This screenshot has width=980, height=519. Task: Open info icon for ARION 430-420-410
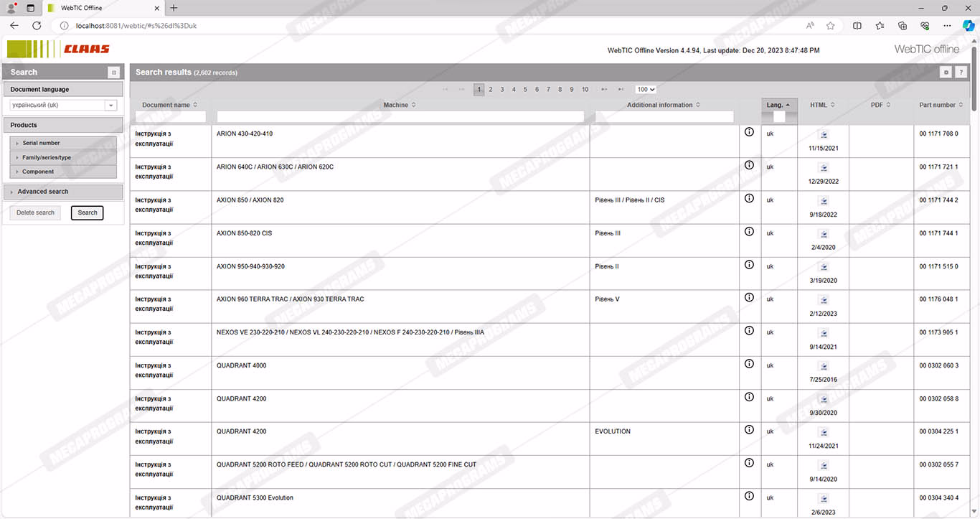tap(749, 132)
